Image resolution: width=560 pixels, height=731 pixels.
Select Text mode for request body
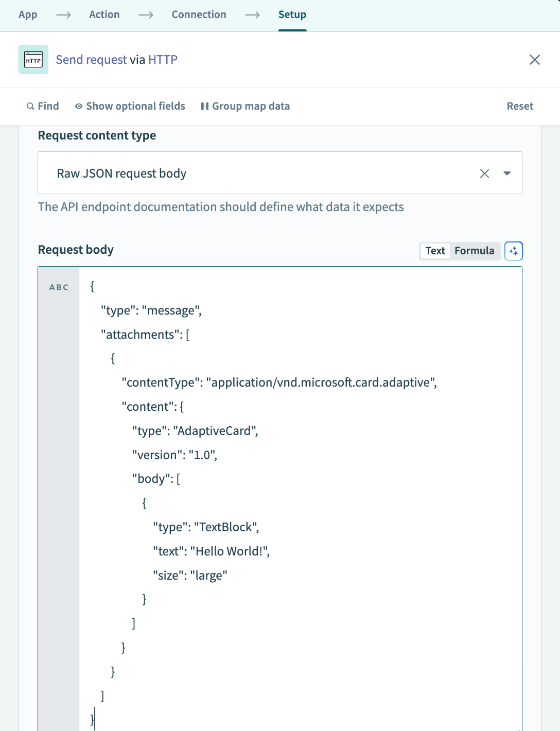point(435,251)
